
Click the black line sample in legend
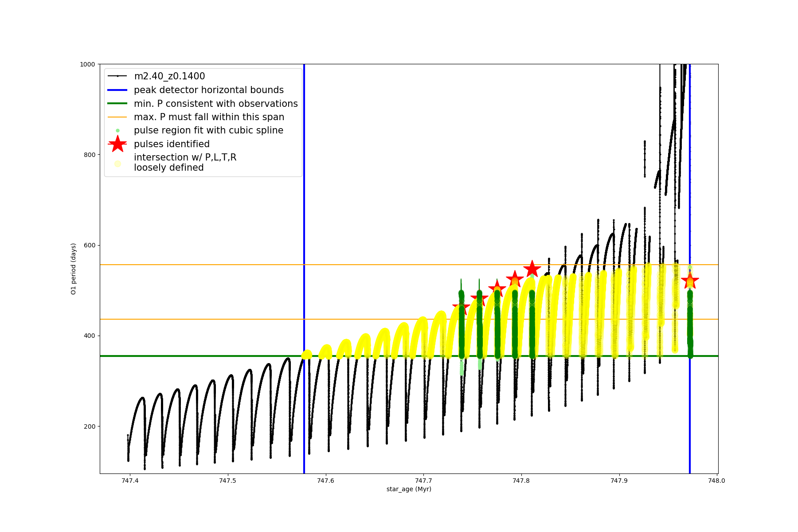pos(117,76)
